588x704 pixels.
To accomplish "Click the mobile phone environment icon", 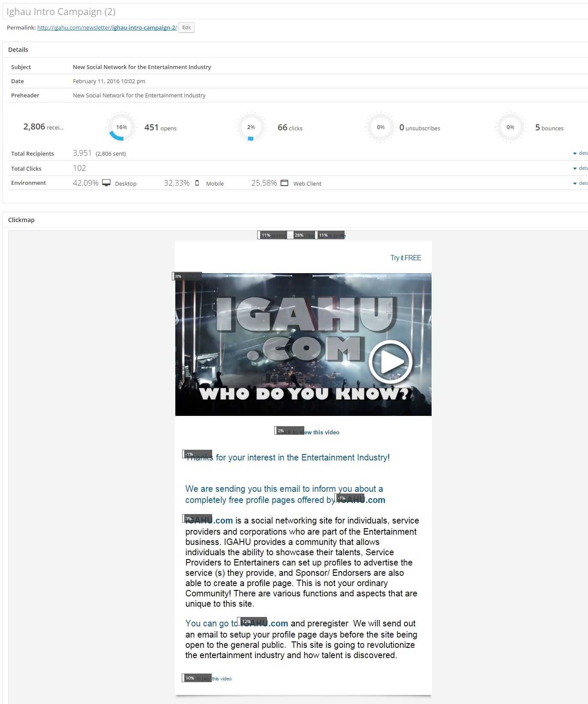I will [x=197, y=183].
